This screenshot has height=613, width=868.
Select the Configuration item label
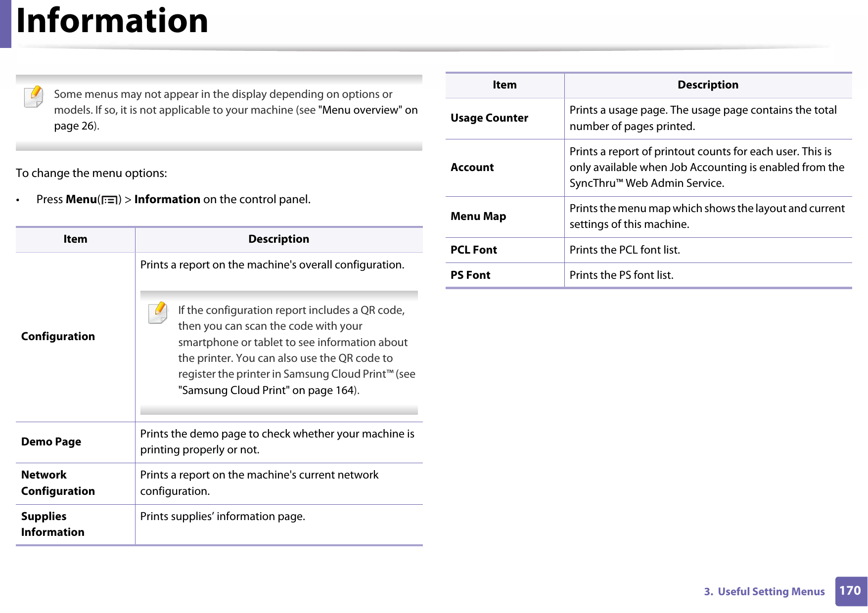58,337
